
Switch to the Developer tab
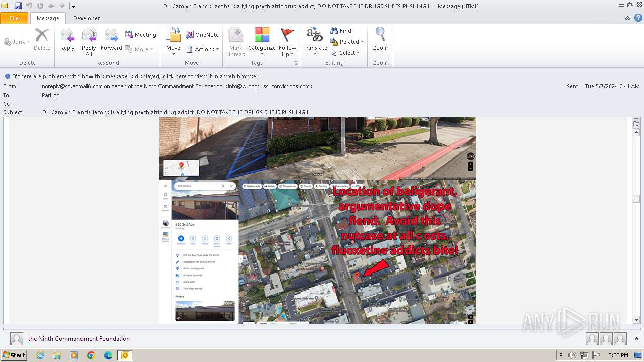click(87, 18)
